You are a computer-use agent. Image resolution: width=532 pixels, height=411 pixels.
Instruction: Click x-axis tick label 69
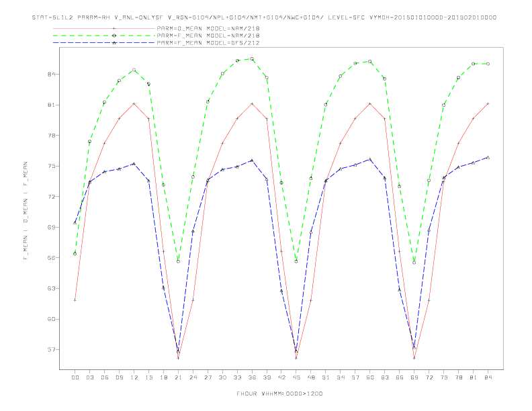[x=414, y=377]
